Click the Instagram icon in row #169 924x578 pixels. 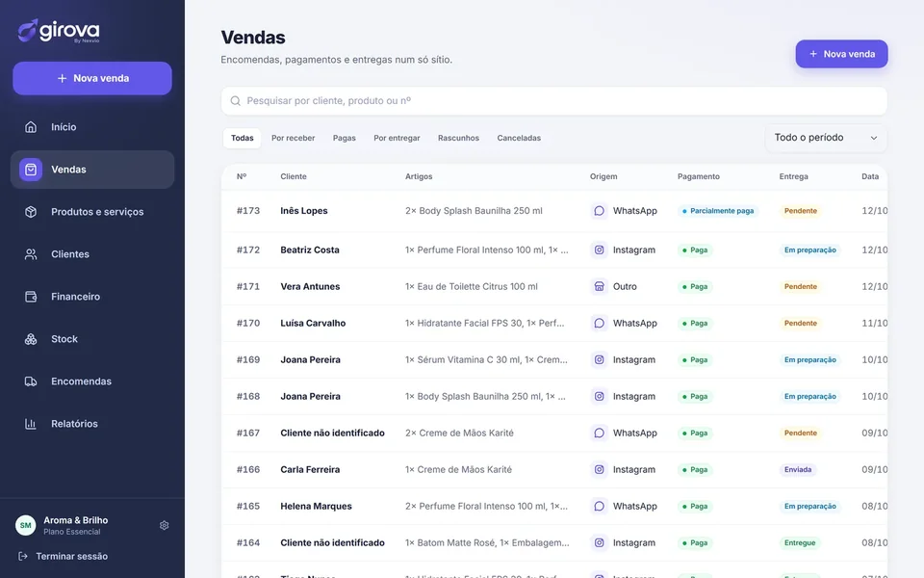[600, 359]
